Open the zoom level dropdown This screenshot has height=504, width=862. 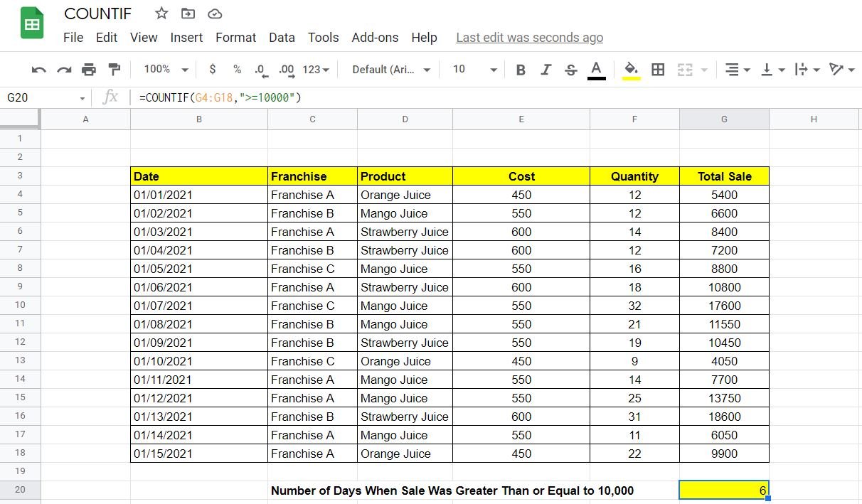[x=166, y=70]
